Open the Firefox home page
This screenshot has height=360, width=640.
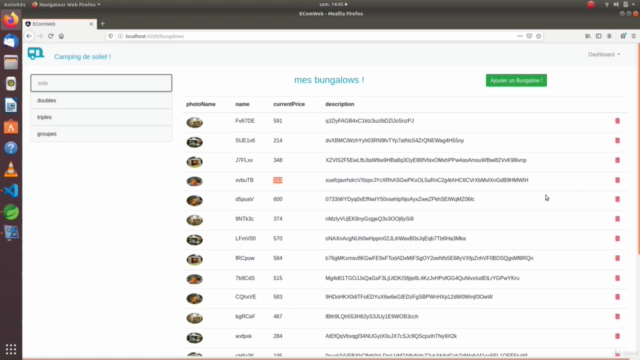[61, 36]
